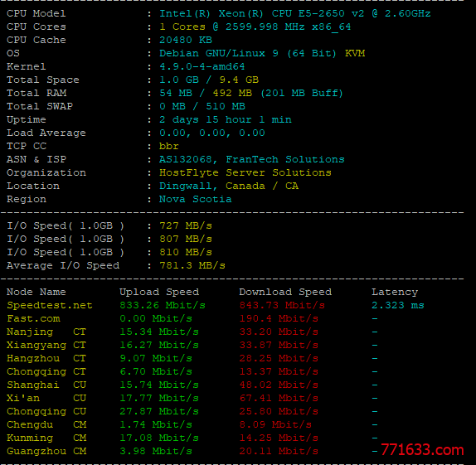Select the KVM virtualization label
This screenshot has height=465, width=476.
tap(355, 53)
